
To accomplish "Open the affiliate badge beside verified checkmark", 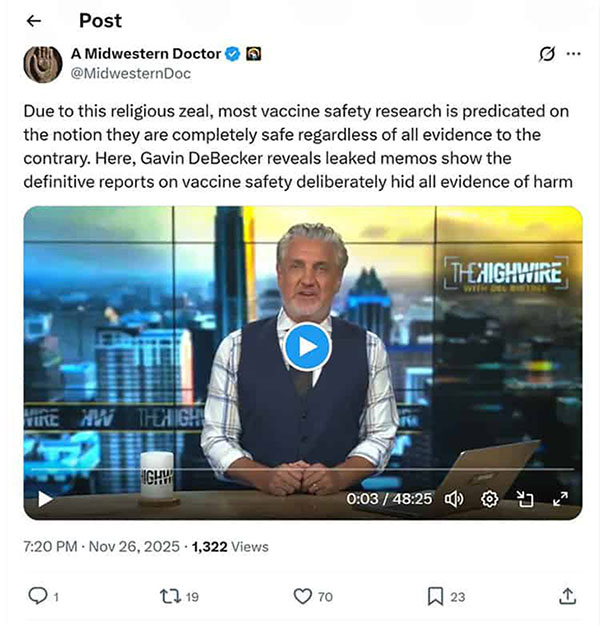I will [253, 54].
